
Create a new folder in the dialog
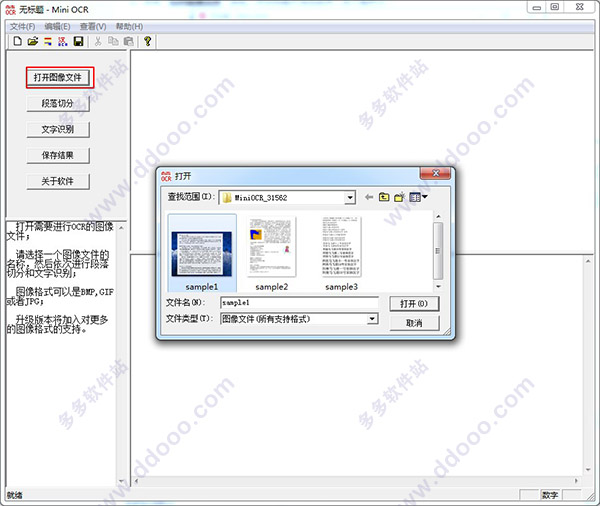pyautogui.click(x=399, y=197)
